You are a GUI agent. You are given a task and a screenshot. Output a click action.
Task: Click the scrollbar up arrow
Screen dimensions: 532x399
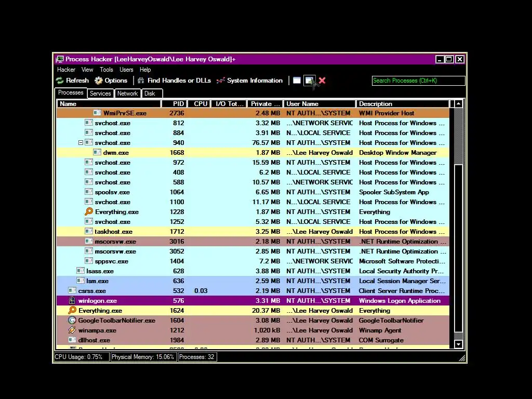point(458,104)
